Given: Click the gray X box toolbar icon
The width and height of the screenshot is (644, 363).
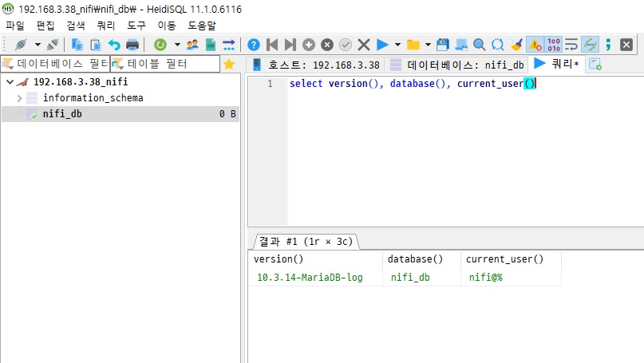Looking at the screenshot, I should click(626, 45).
